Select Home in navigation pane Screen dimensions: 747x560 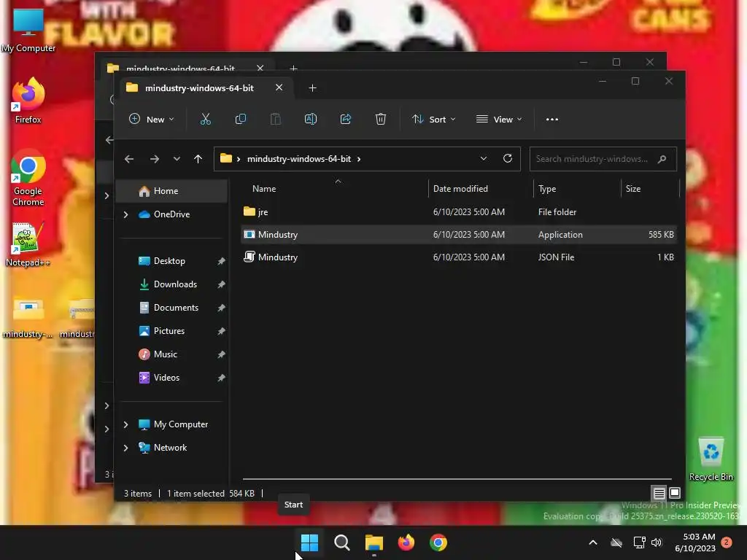tap(172, 191)
